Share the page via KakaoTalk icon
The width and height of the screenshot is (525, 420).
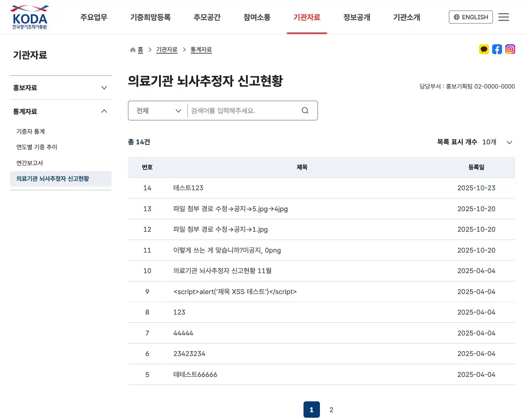[x=484, y=49]
